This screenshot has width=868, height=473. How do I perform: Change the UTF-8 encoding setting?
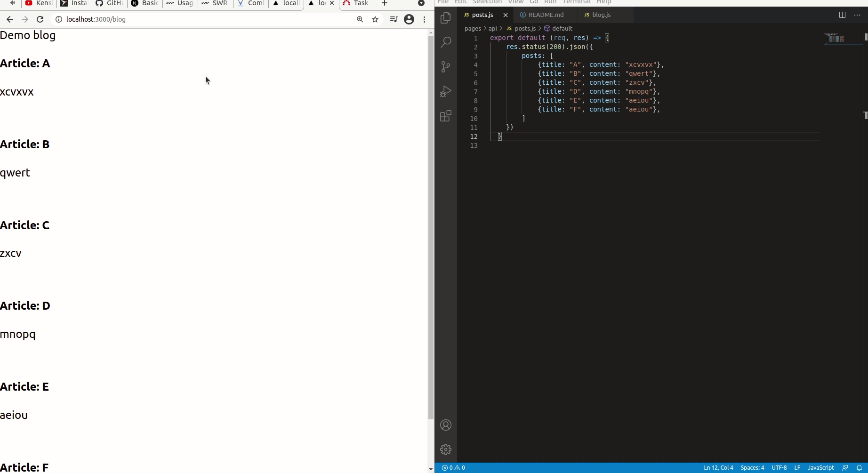(x=780, y=467)
